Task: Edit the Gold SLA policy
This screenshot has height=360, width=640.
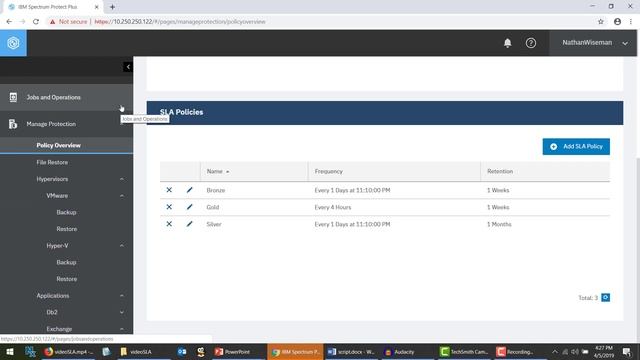Action: (189, 207)
